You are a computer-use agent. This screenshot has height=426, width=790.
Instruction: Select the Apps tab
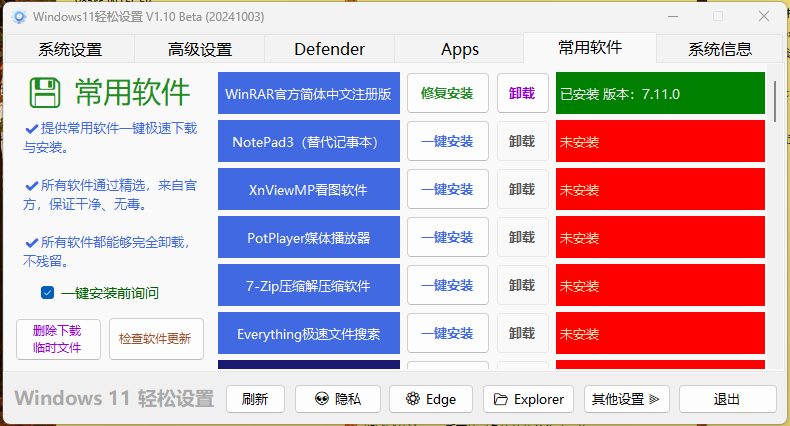(459, 49)
